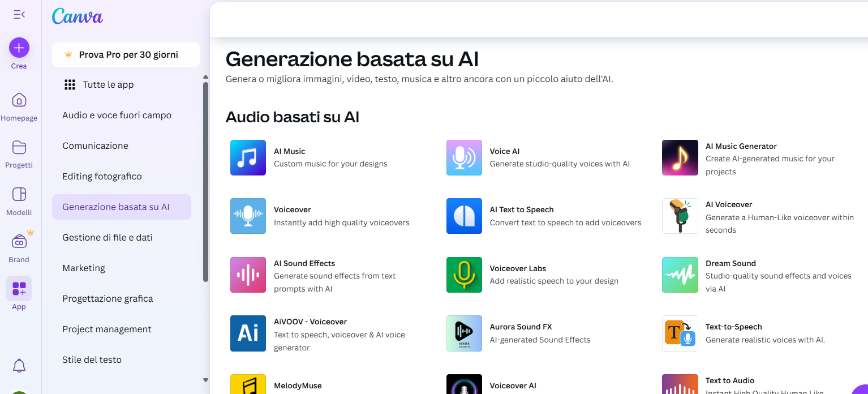
Task: Click the Canva logo
Action: [77, 16]
